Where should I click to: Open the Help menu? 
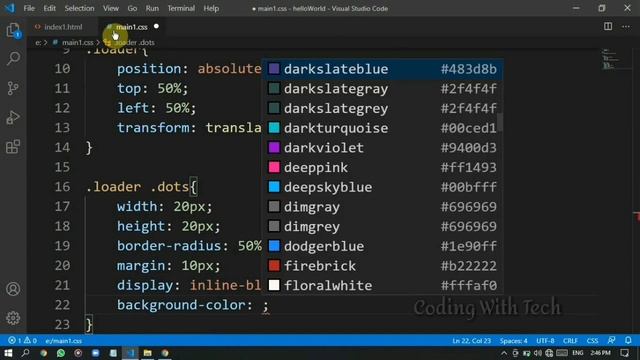click(x=211, y=8)
